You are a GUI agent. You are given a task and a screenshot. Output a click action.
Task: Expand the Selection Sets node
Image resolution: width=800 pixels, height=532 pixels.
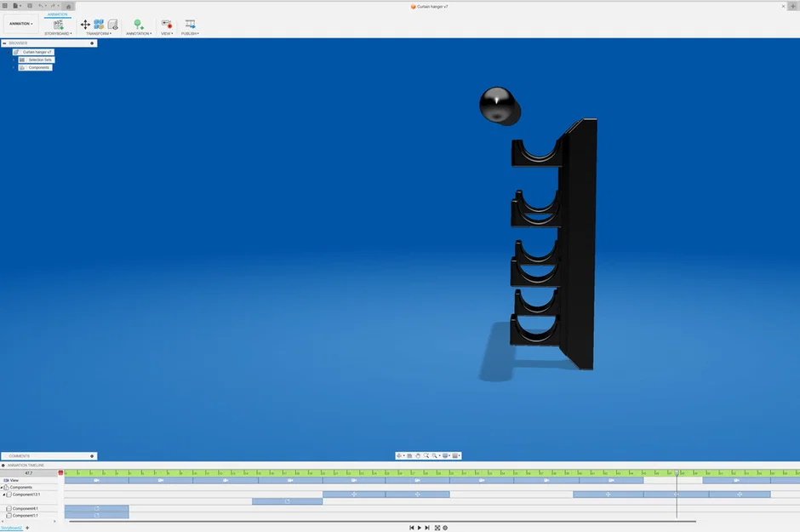[14, 60]
